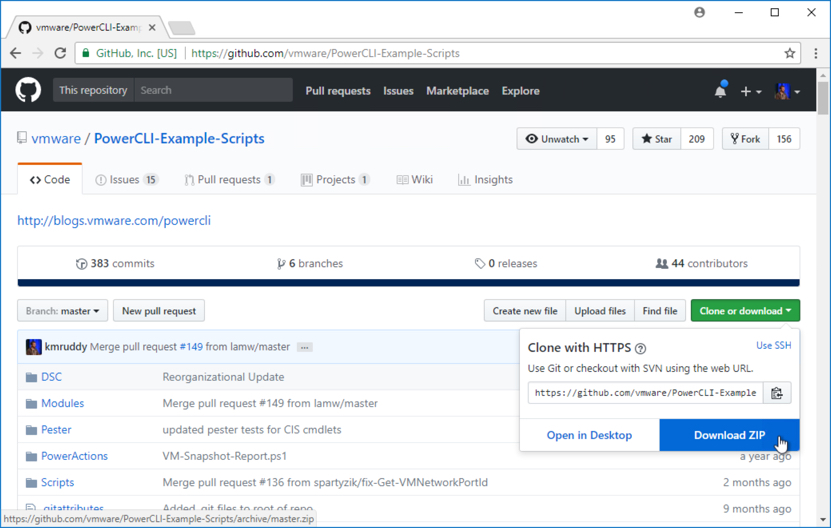This screenshot has width=831, height=528.
Task: Open the Insights tab
Action: pyautogui.click(x=485, y=180)
